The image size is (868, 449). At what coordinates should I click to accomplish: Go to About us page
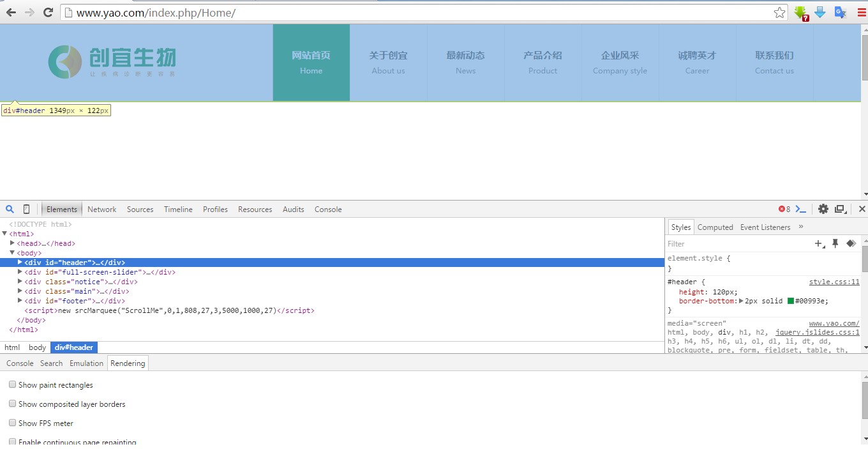(x=389, y=63)
